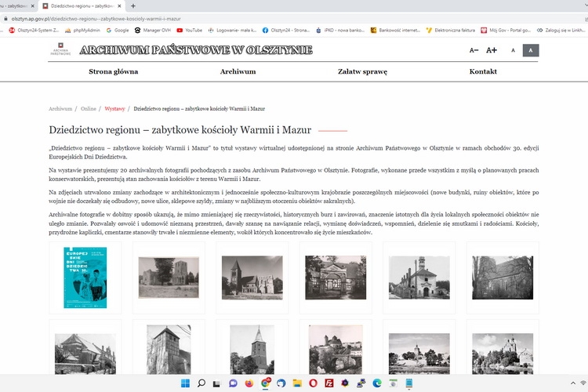This screenshot has width=588, height=392.
Task: Launch FileZilla from taskbar
Action: tap(329, 383)
